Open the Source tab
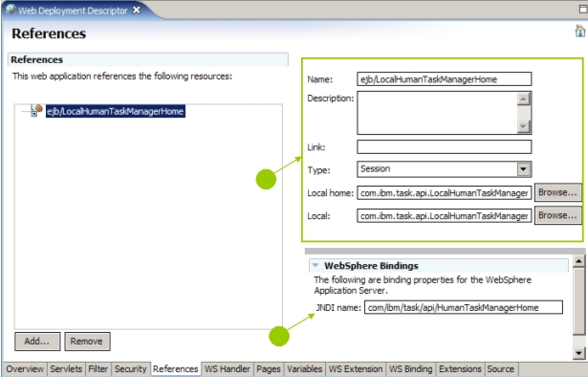The height and width of the screenshot is (377, 588). pyautogui.click(x=501, y=368)
